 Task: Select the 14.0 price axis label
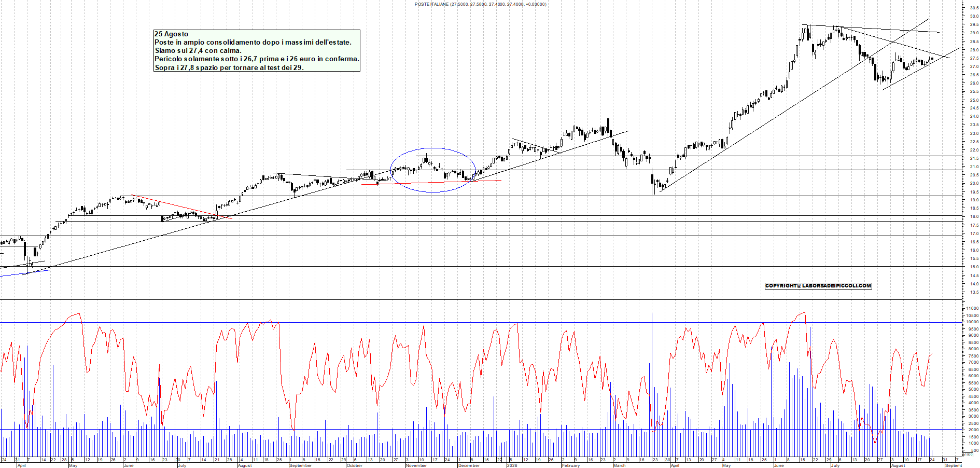(974, 284)
